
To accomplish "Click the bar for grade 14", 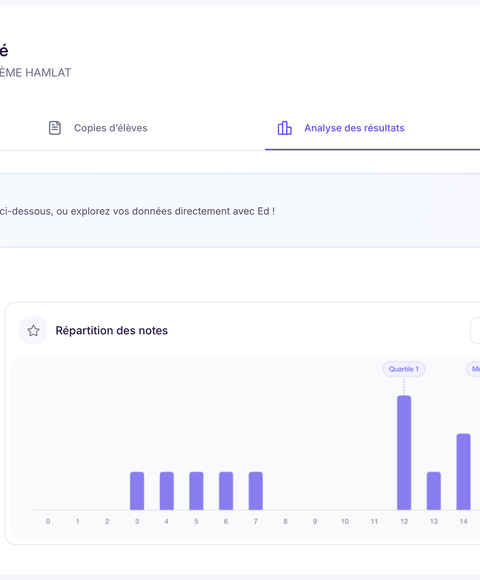I will (x=463, y=472).
